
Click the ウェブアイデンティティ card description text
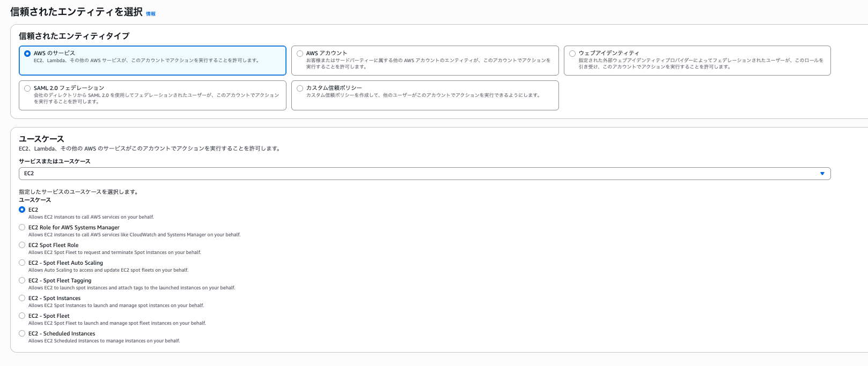(701, 64)
